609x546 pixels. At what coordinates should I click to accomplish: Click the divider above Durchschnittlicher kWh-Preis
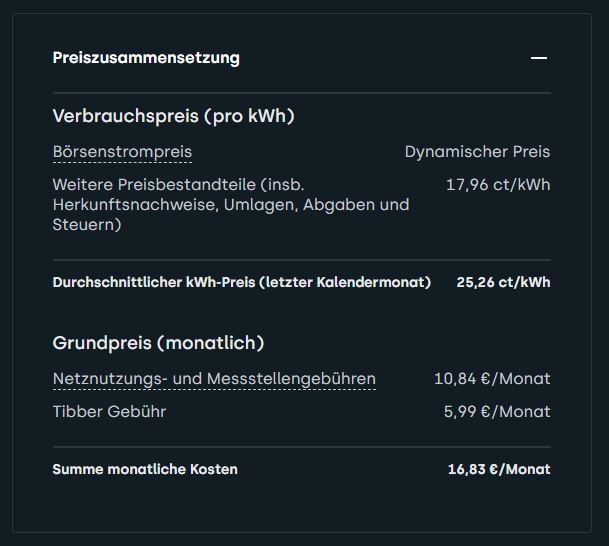302,260
